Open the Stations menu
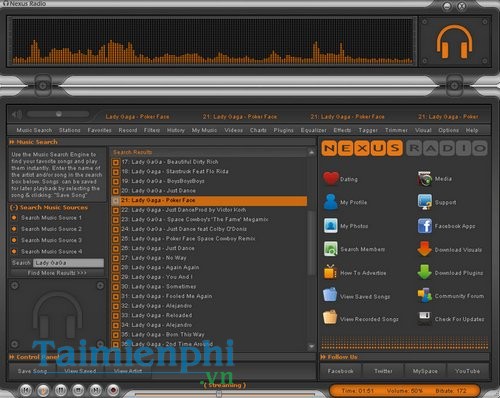The image size is (500, 398). coord(70,130)
